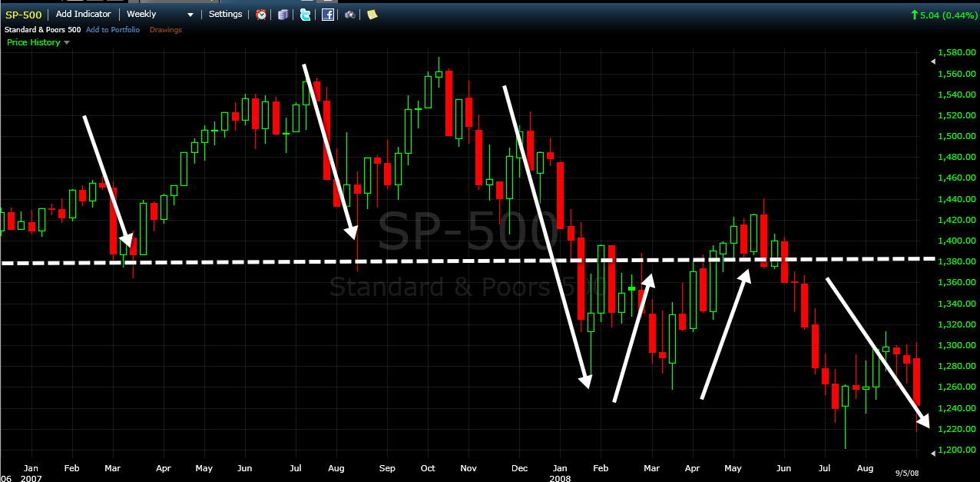The image size is (980, 482).
Task: Click the Add to Portfolio link
Action: [x=113, y=30]
